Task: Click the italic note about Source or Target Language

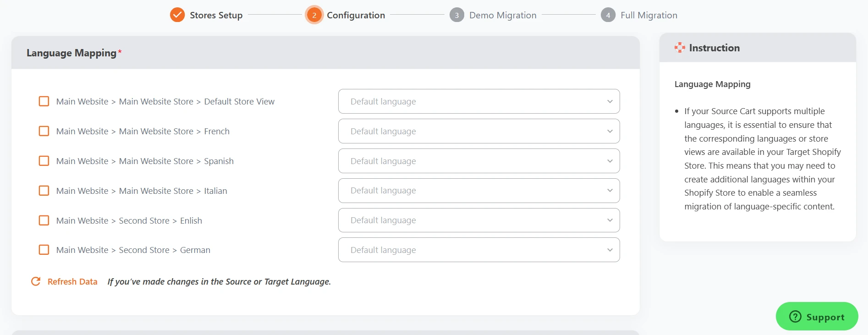Action: click(x=219, y=281)
